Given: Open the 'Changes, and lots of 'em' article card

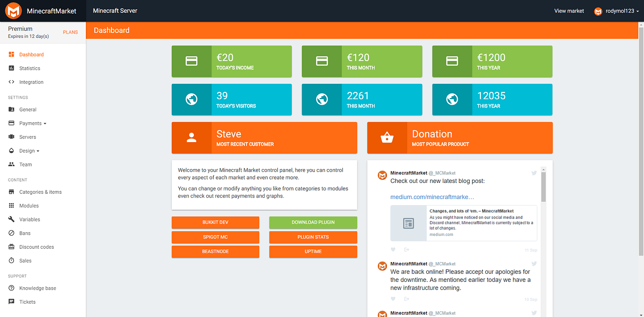Looking at the screenshot, I should pyautogui.click(x=464, y=223).
